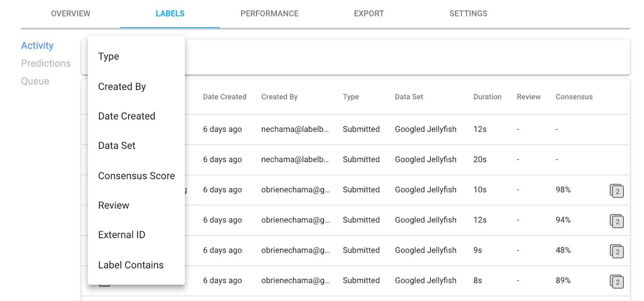Select Created By from the filter menu
644x301 pixels.
pyautogui.click(x=122, y=87)
